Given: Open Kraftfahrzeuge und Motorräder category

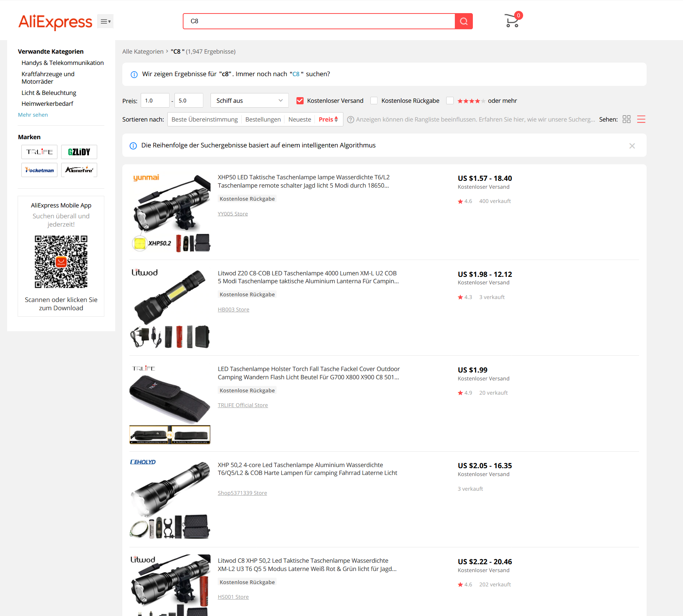Looking at the screenshot, I should click(48, 78).
